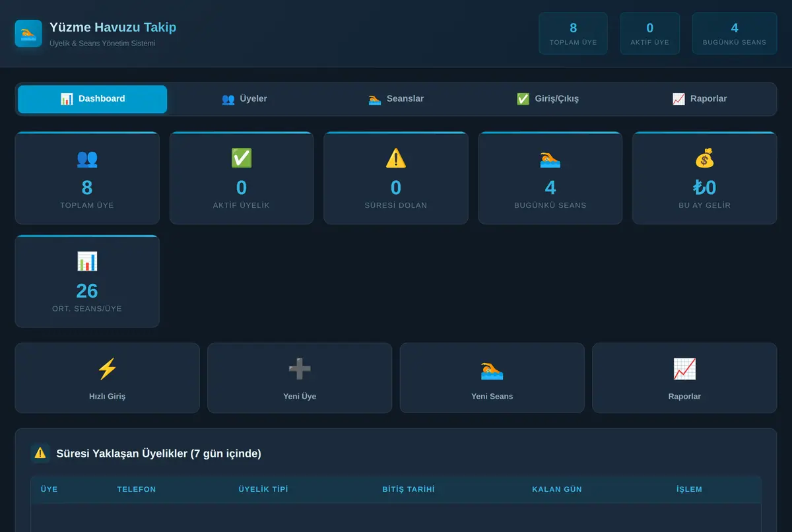
Task: Click the ÜYE column header
Action: pyautogui.click(x=49, y=490)
